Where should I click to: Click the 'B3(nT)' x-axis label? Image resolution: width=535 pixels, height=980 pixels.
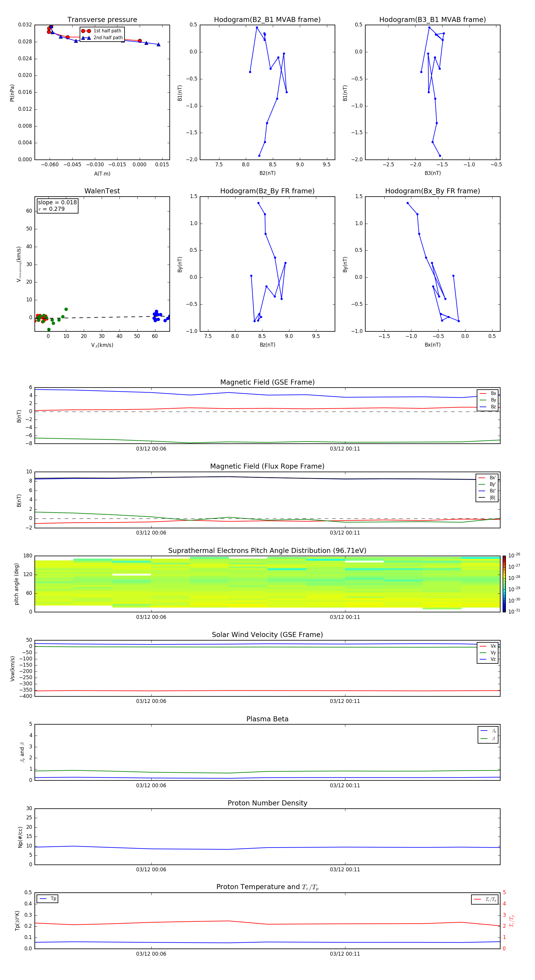tap(432, 173)
